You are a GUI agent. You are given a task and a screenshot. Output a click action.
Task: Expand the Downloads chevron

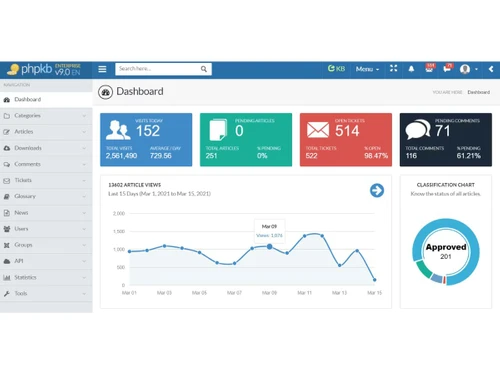84,148
